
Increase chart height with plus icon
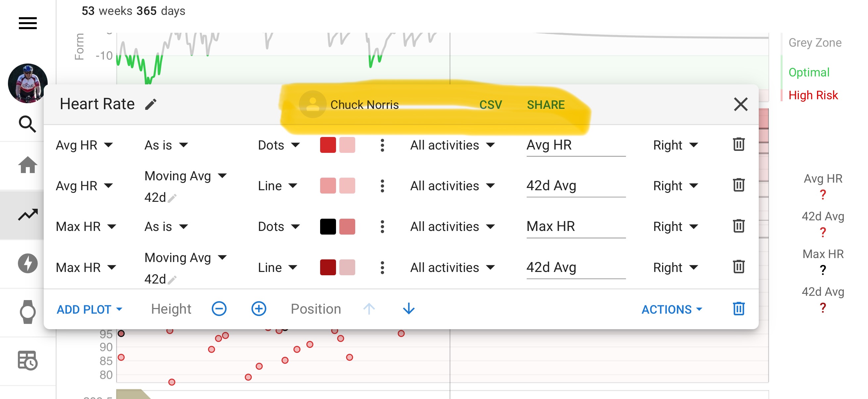[259, 309]
